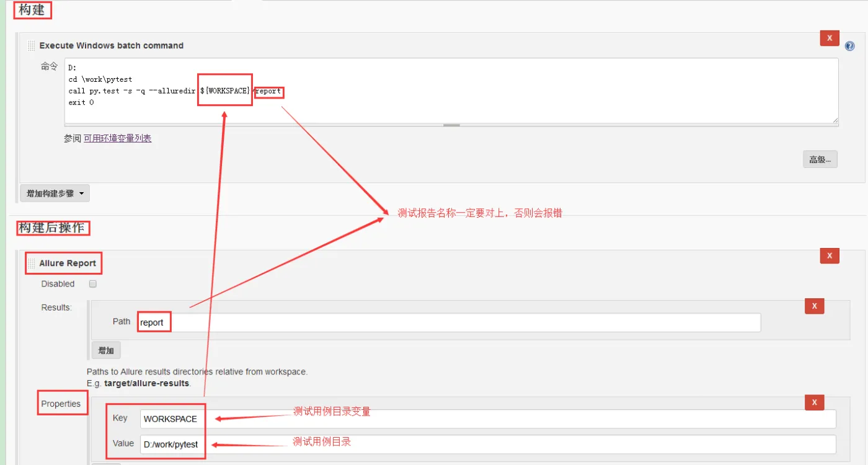Click the Properties label
Viewport: 868px width, 465px height.
click(x=61, y=404)
